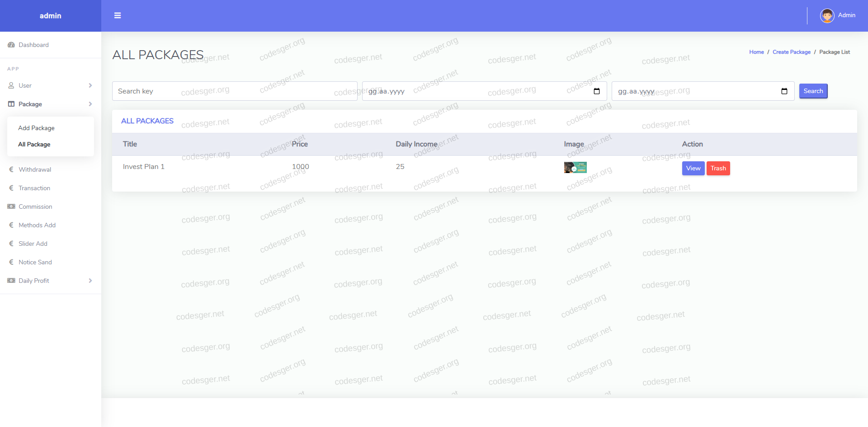The height and width of the screenshot is (427, 868).
Task: Expand the Daily Profit submenu chevron
Action: (x=90, y=281)
